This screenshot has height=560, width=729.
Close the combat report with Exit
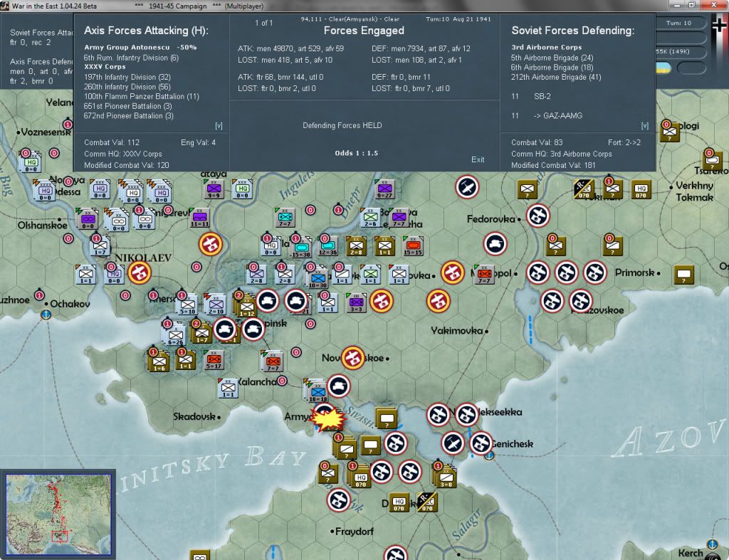478,159
